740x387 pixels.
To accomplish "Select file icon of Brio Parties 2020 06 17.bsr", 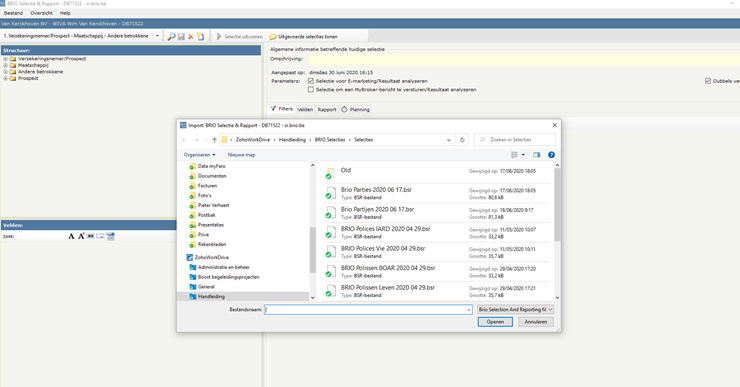I will point(330,193).
